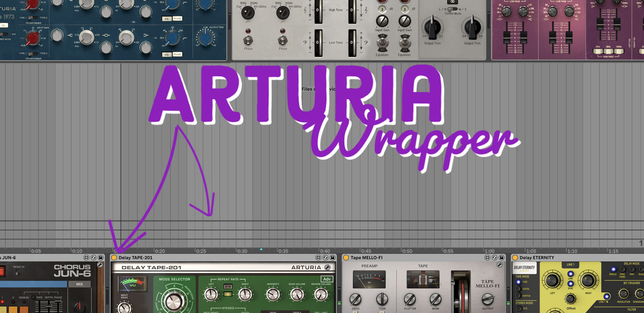Disable the Tape MELLO-FI device activator
644x313 pixels.
(x=346, y=258)
